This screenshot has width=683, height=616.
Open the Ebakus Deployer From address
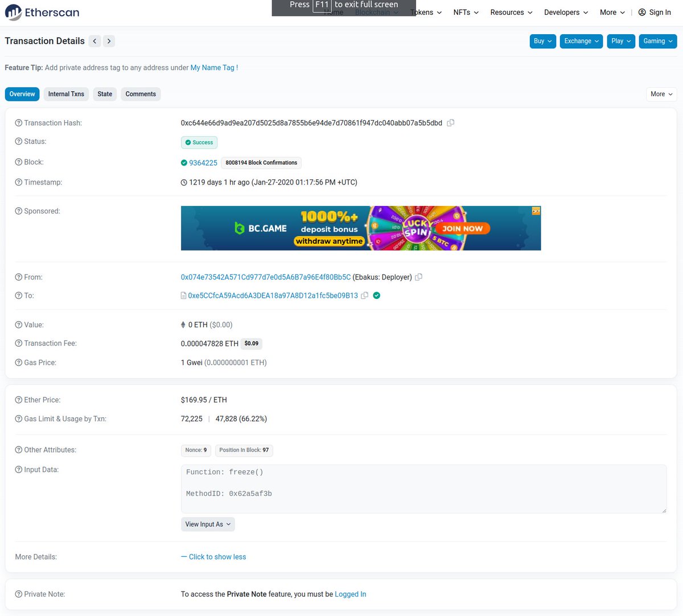(266, 277)
